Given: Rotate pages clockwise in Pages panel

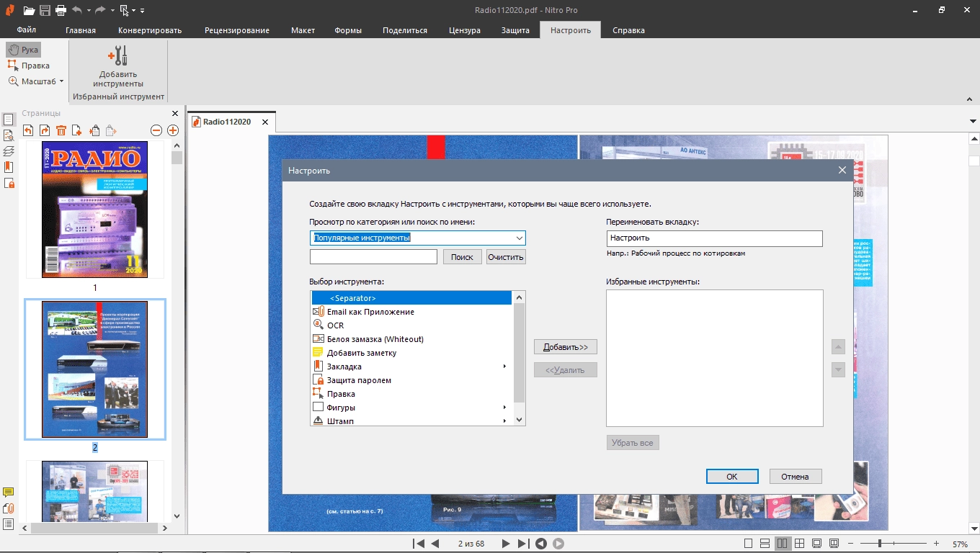Looking at the screenshot, I should tap(45, 130).
